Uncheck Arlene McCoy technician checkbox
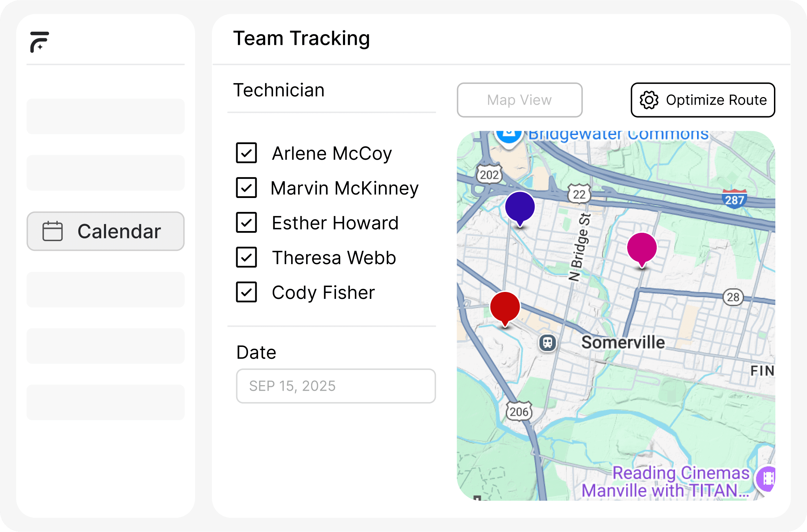This screenshot has height=532, width=807. point(246,153)
